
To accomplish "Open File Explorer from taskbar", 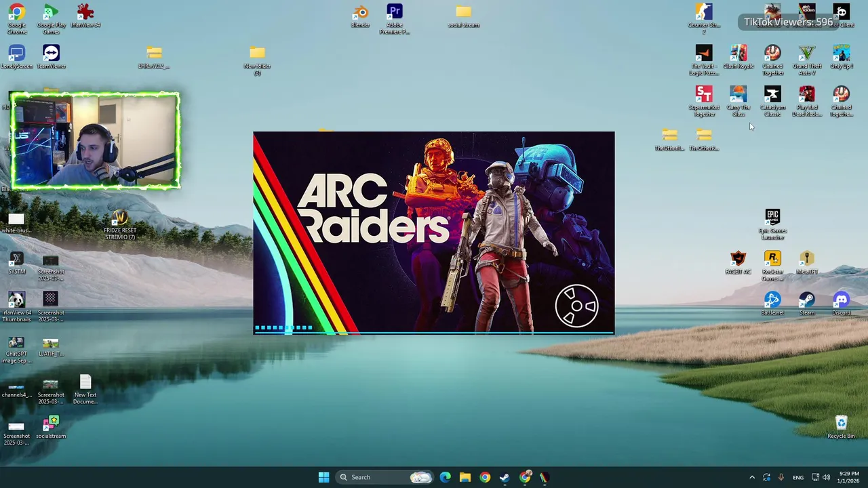I will click(x=465, y=477).
